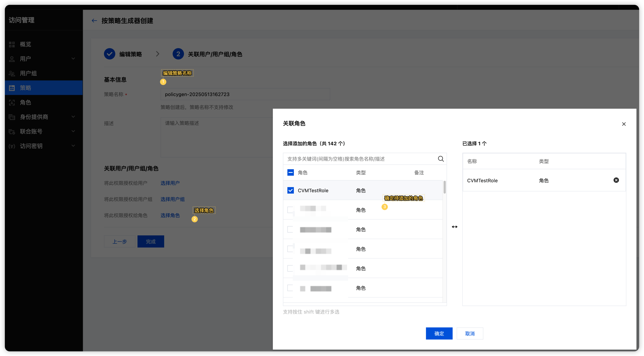Click the back arrow beside 按策略生成器创建

[x=94, y=21]
